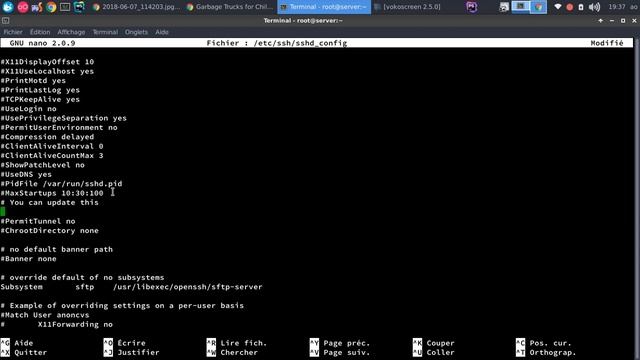Image resolution: width=640 pixels, height=360 pixels.
Task: Click the '#X11UseLocalhost yes' line
Action: click(x=47, y=71)
